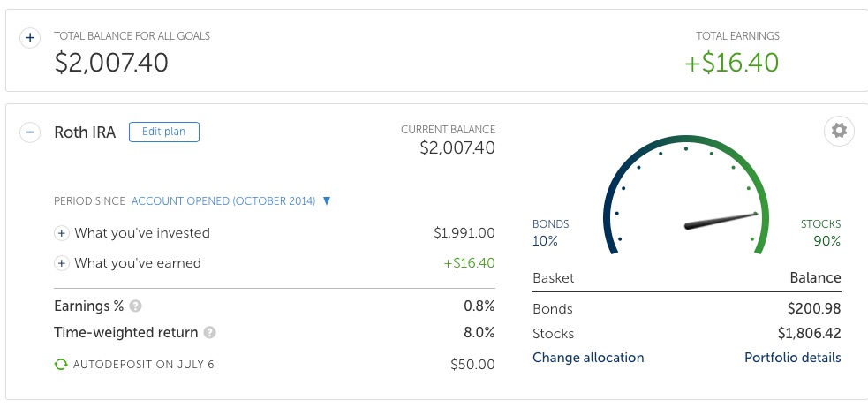
Task: Click the Account Opened (October 2014) text
Action: (x=223, y=201)
